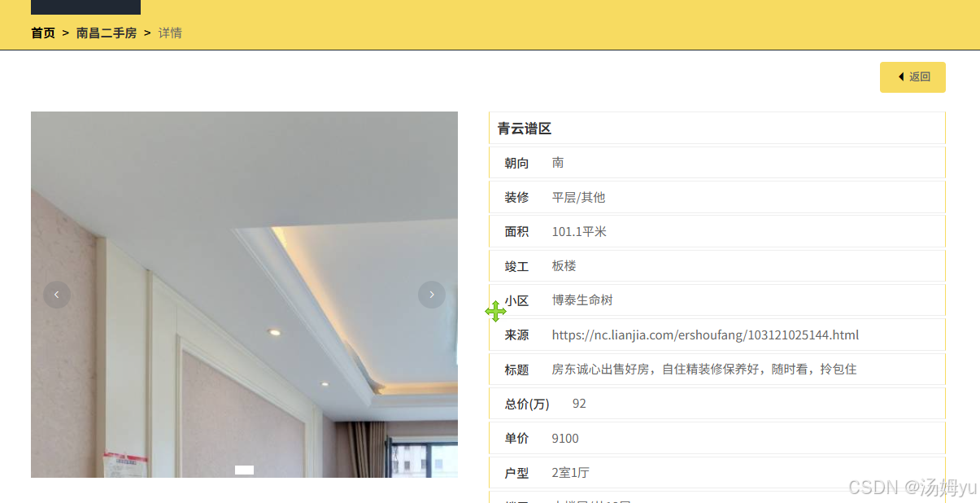The image size is (980, 503).
Task: Open 首页 in the breadcrumb
Action: (43, 33)
